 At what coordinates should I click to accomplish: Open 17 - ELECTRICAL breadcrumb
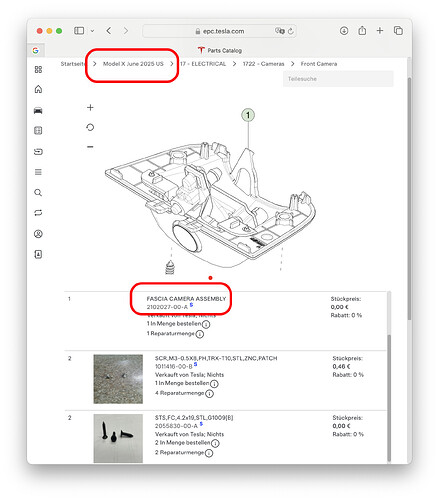point(203,64)
